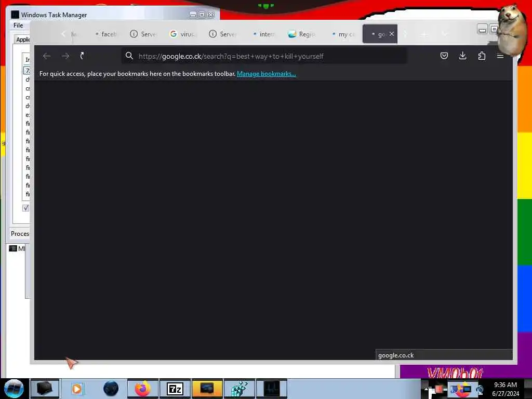Image resolution: width=532 pixels, height=399 pixels.
Task: Switch to the 'intern' Firefox tab
Action: [263, 34]
